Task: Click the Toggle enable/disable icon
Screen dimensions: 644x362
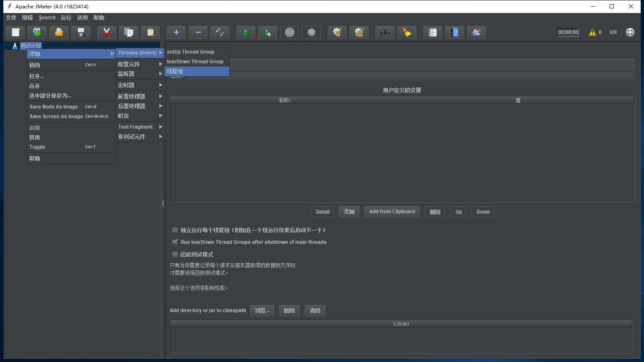Action: pos(220,32)
